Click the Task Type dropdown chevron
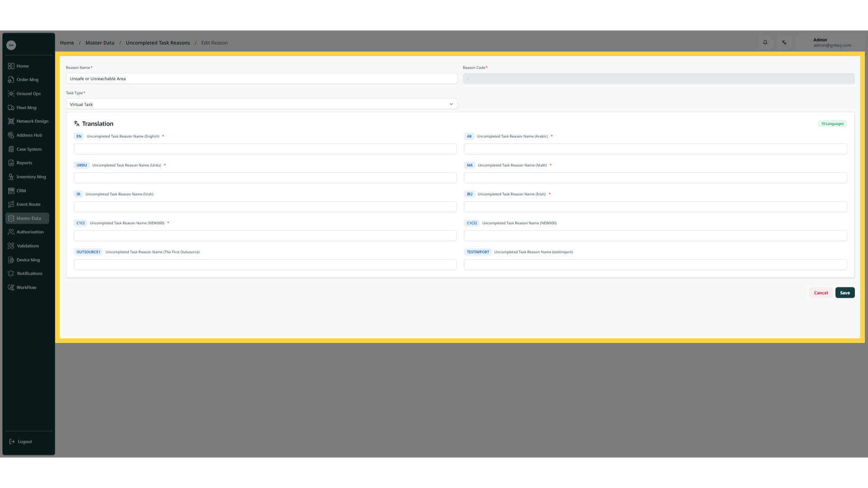 [451, 104]
